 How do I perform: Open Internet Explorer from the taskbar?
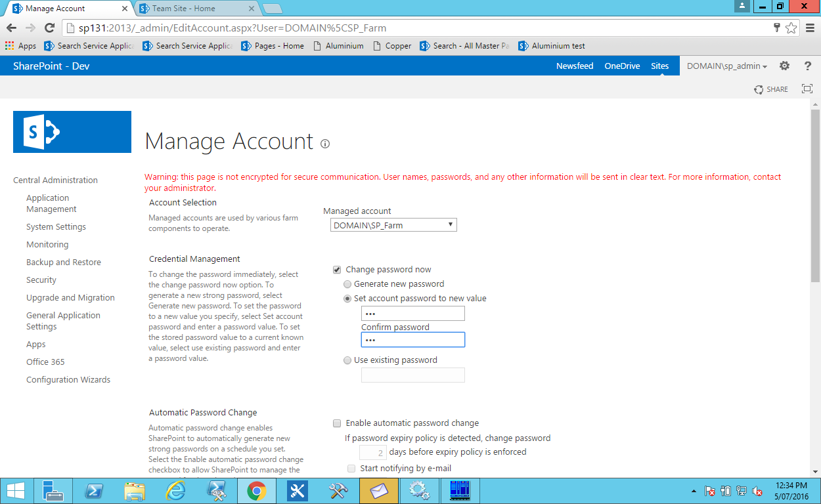(x=175, y=490)
